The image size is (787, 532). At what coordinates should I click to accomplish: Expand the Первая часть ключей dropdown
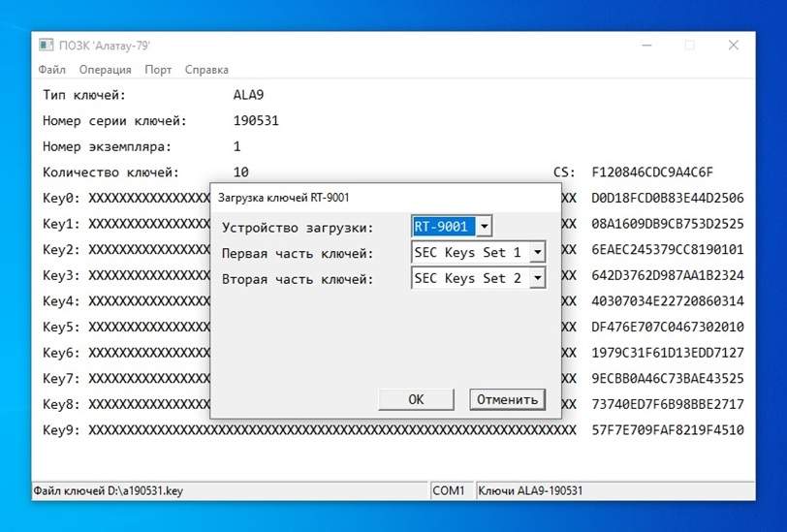click(537, 253)
